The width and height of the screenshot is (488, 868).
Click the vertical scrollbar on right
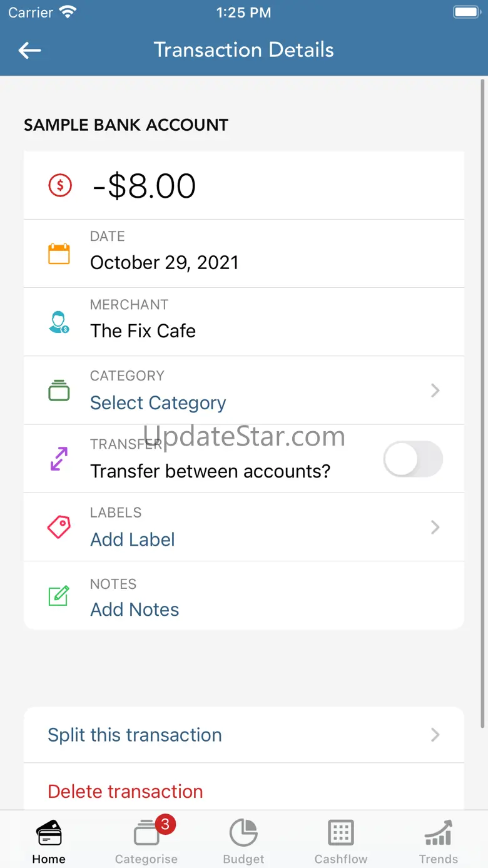pyautogui.click(x=483, y=402)
